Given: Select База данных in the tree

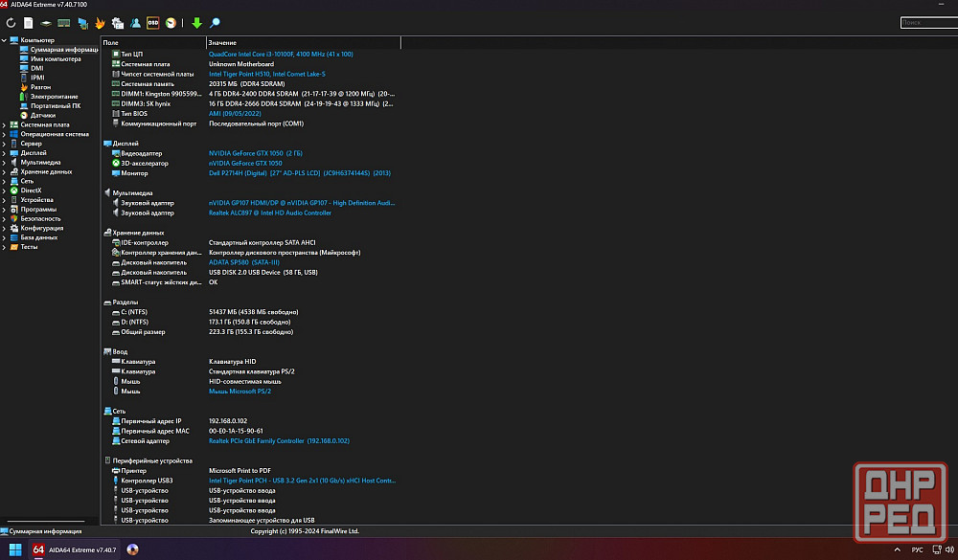Looking at the screenshot, I should click(x=39, y=237).
